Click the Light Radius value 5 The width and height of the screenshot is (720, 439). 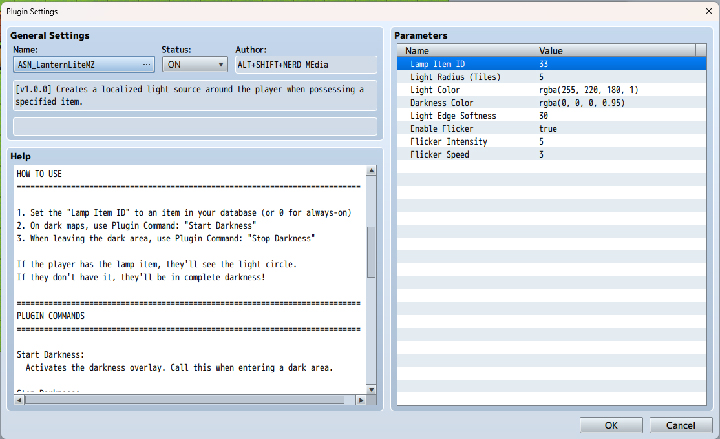click(x=541, y=77)
